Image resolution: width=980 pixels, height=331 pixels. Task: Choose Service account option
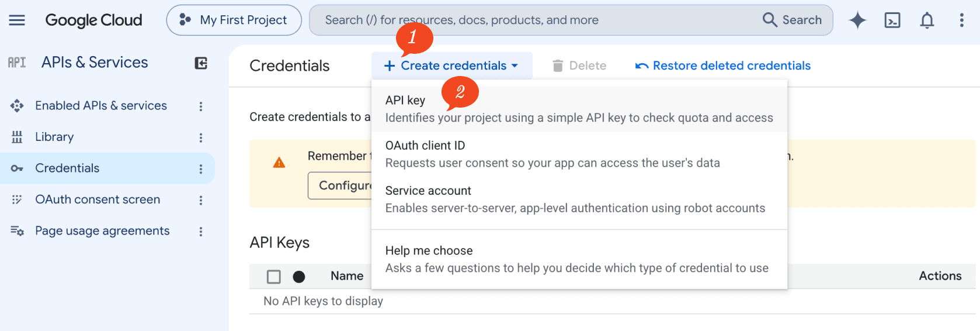(x=579, y=199)
